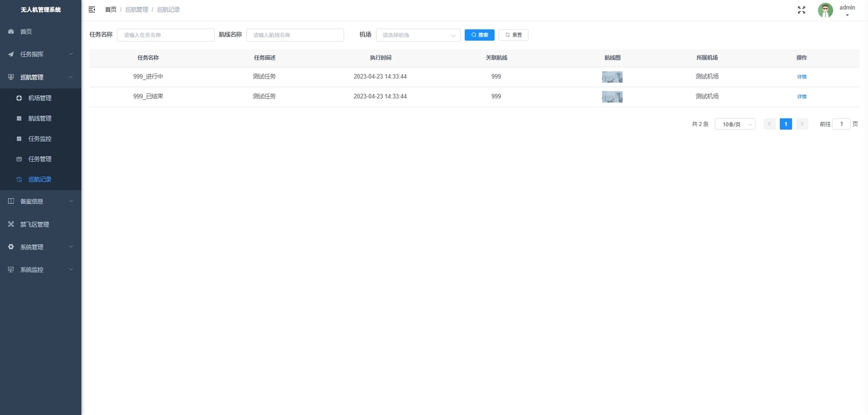Open route thumbnail for 999_已结束
The height and width of the screenshot is (415, 868).
(x=612, y=97)
